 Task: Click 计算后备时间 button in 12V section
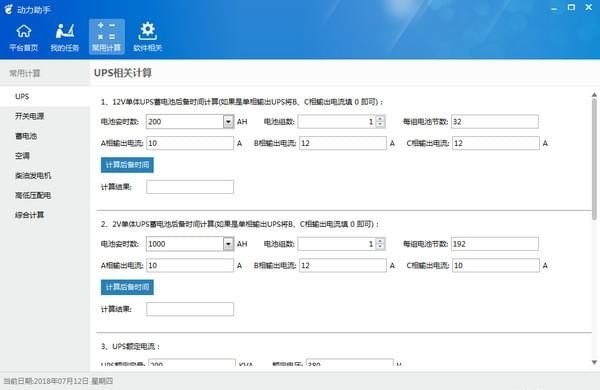[x=127, y=165]
